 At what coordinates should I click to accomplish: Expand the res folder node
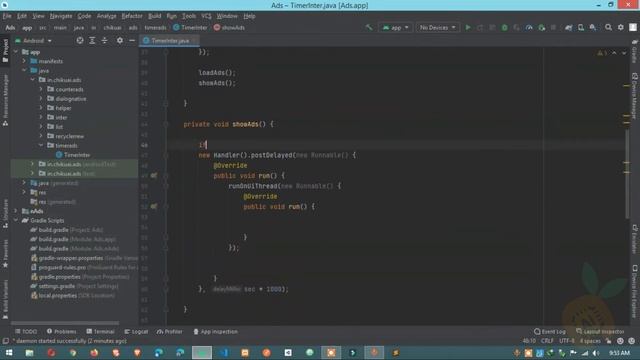tap(24, 192)
